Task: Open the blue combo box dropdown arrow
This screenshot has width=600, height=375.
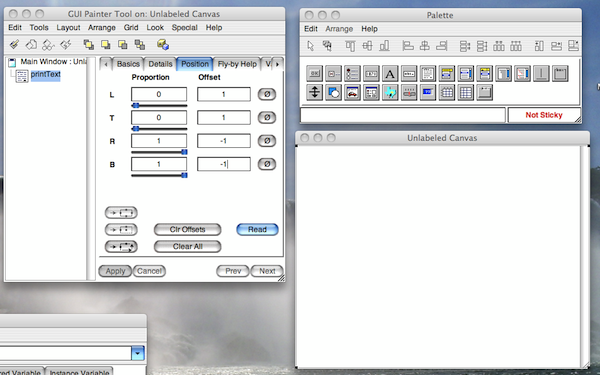Action: (x=138, y=353)
